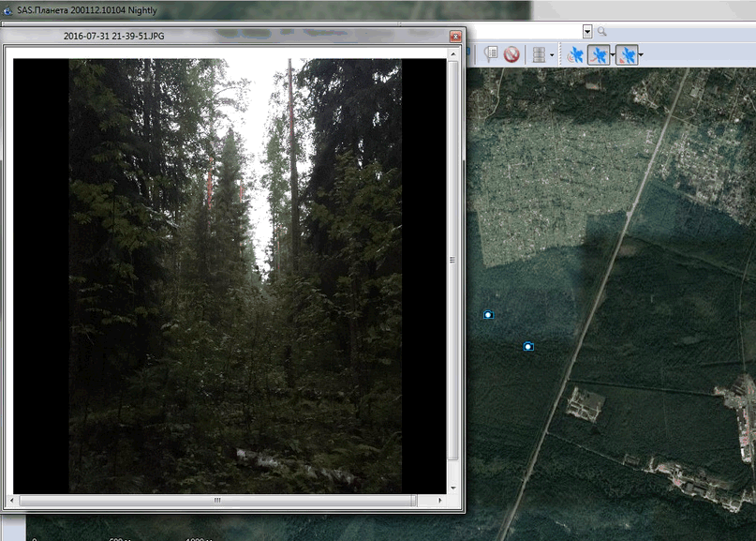Open dropdown next to GPS track button
Image resolution: width=756 pixels, height=541 pixels.
(x=613, y=55)
